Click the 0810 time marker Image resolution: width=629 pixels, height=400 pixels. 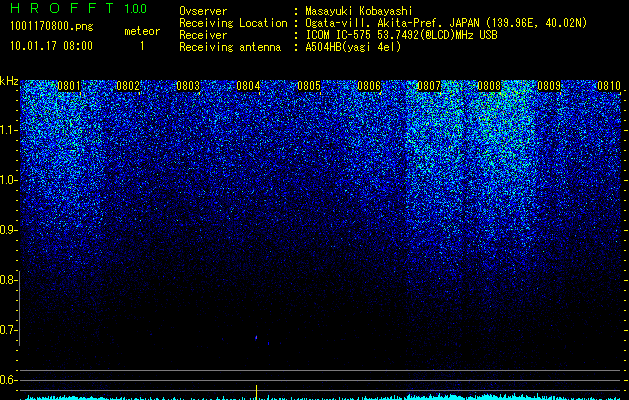609,86
